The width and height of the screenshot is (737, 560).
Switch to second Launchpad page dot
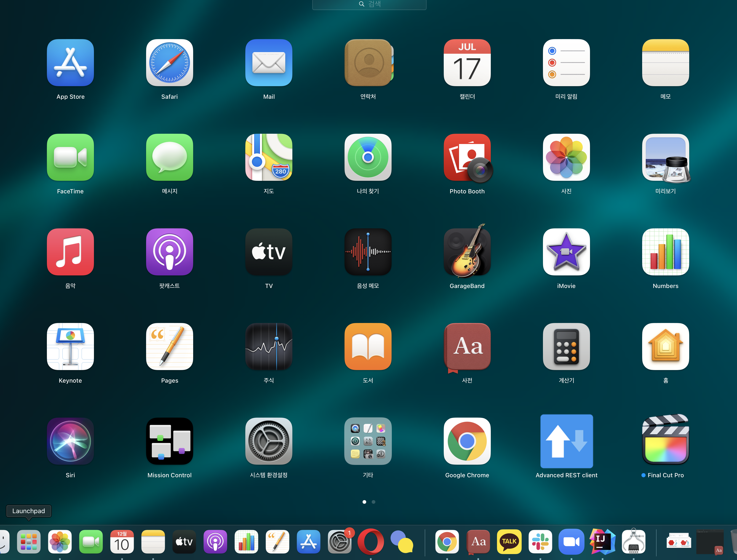[x=373, y=502]
